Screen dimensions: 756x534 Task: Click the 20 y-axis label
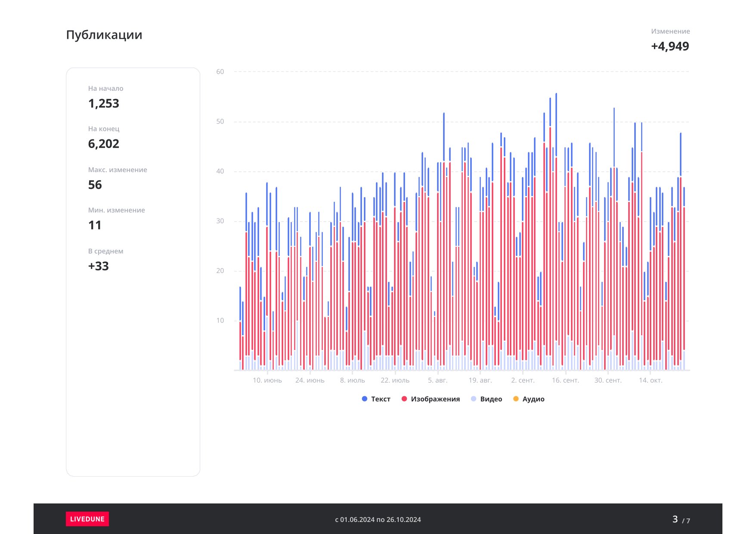pos(220,271)
